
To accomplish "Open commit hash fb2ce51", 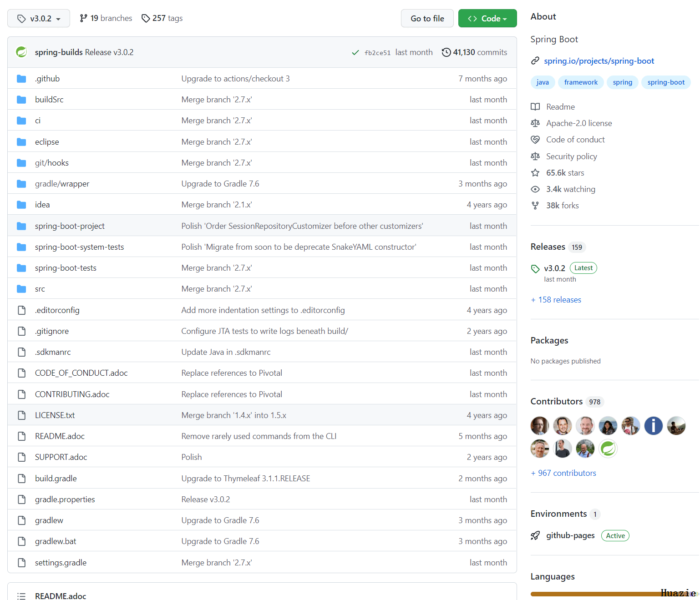I will click(x=377, y=53).
